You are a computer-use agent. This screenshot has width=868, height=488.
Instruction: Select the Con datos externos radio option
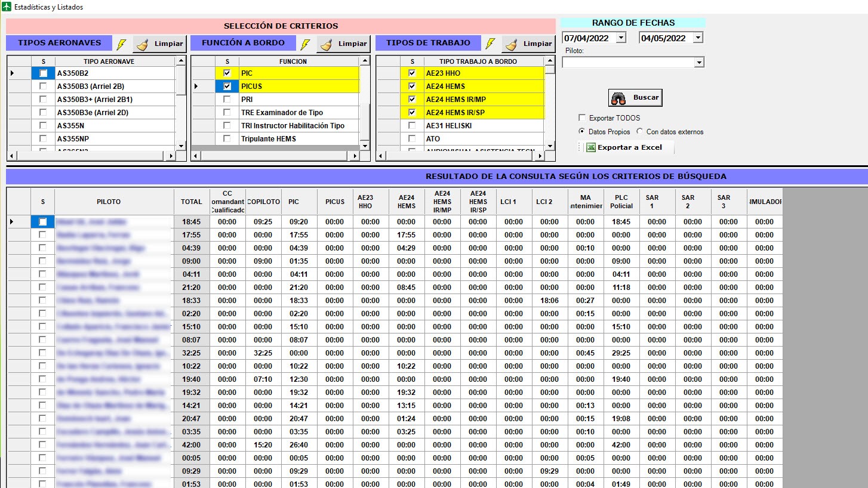(x=640, y=132)
